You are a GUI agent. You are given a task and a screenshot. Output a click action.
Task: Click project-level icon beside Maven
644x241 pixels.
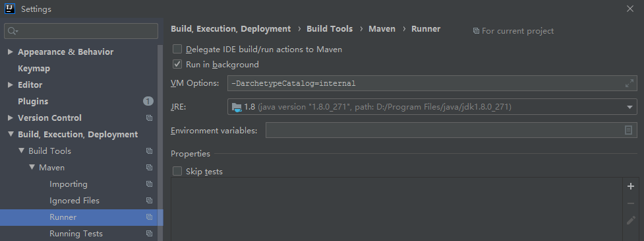tap(149, 168)
